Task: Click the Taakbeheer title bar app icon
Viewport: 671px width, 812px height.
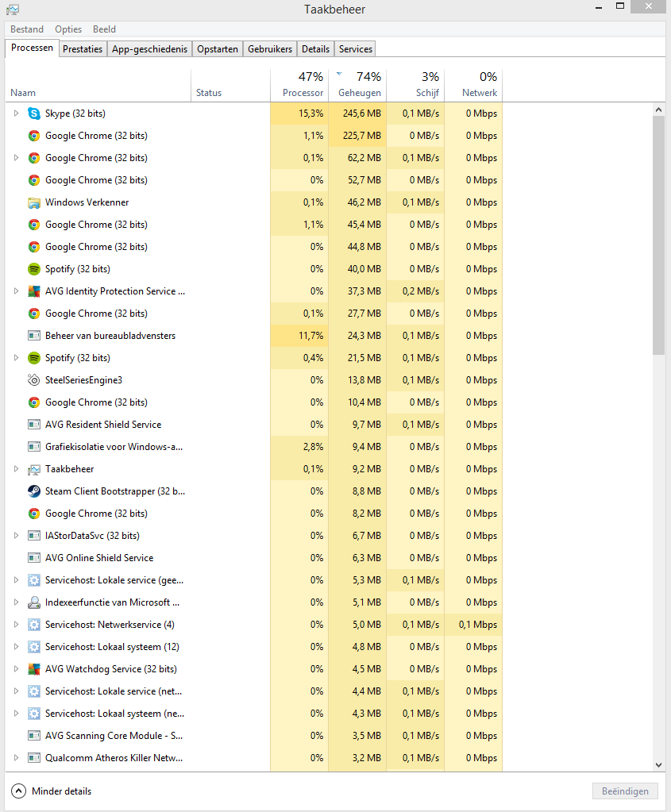Action: pos(13,10)
